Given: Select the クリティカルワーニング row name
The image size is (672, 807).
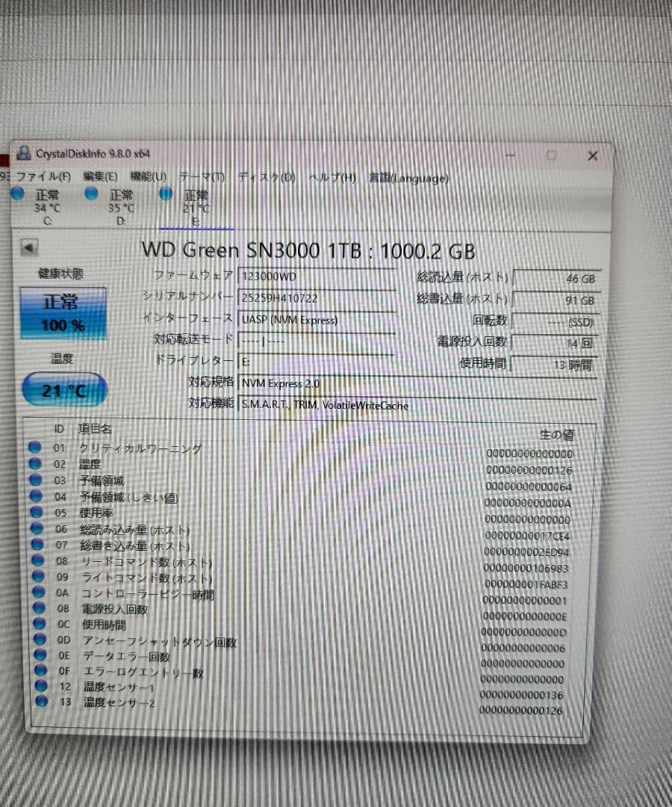Looking at the screenshot, I should click(x=140, y=448).
